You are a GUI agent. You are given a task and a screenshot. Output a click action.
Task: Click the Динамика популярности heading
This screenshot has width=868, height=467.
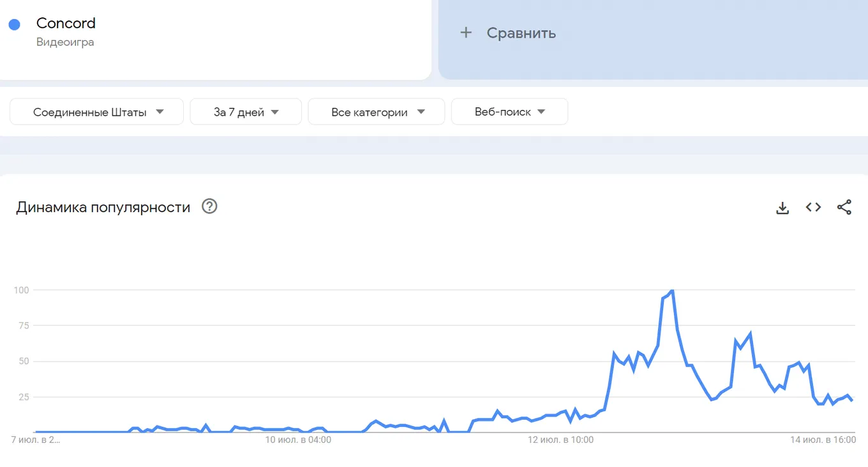tap(103, 207)
